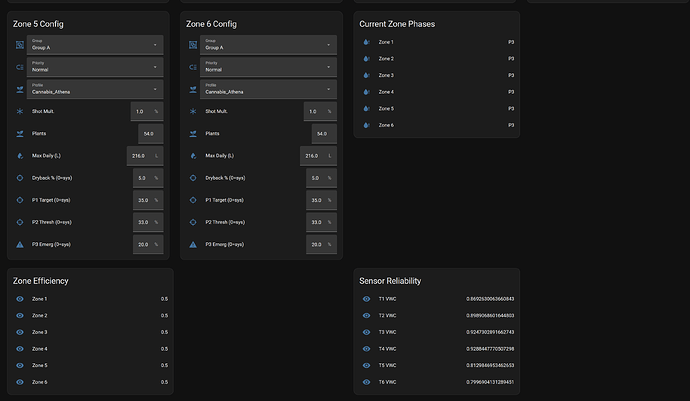
Task: Click Zone 5 Profile sprout icon
Action: coord(20,89)
